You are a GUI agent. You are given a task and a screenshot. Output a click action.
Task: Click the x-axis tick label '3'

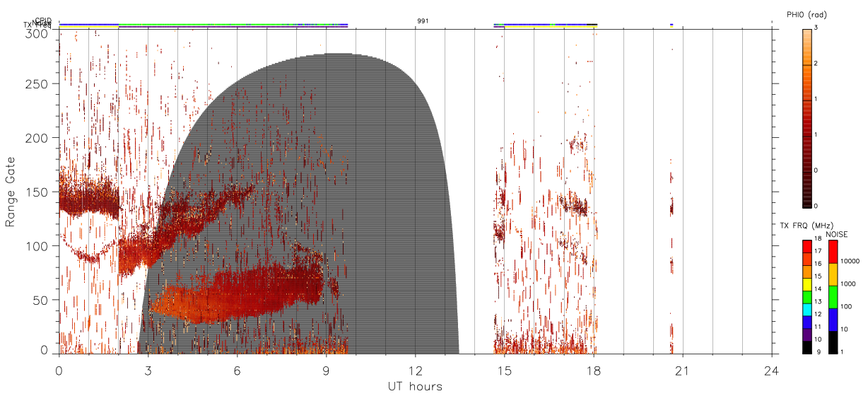pyautogui.click(x=148, y=370)
